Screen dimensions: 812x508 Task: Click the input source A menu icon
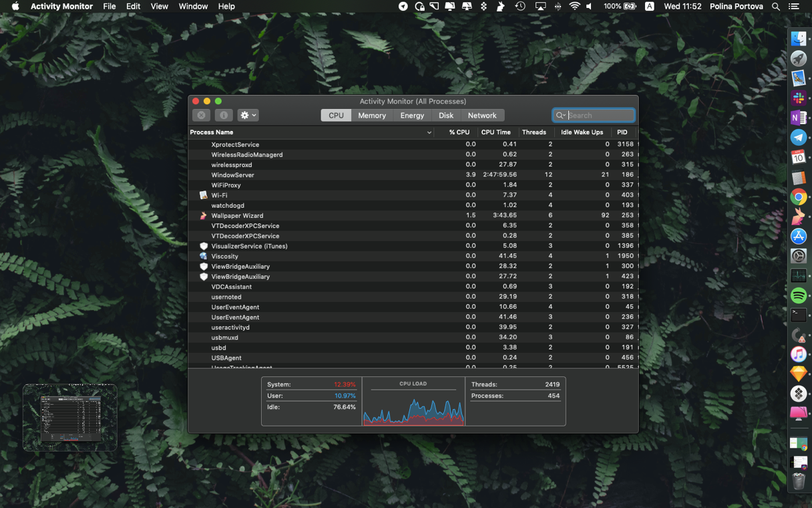649,6
